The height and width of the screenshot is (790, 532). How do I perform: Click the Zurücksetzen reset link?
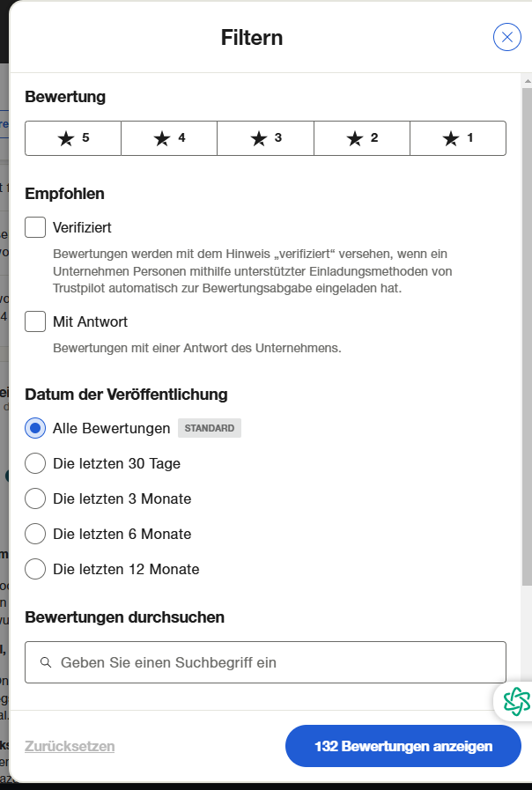click(70, 746)
